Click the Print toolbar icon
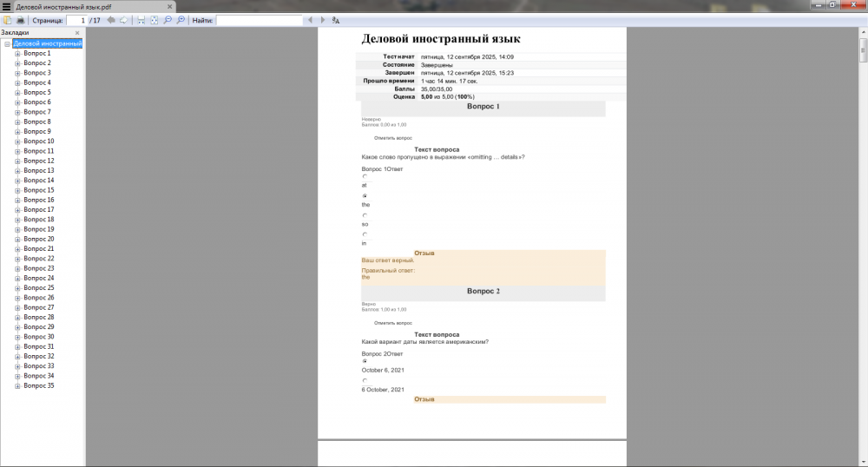Viewport: 868px width, 467px height. [x=21, y=21]
